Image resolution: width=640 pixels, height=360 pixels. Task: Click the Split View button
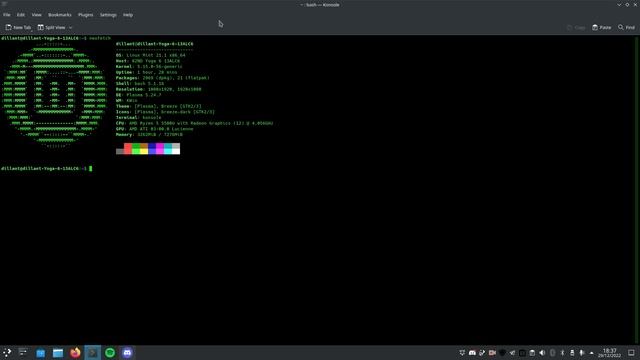click(51, 27)
